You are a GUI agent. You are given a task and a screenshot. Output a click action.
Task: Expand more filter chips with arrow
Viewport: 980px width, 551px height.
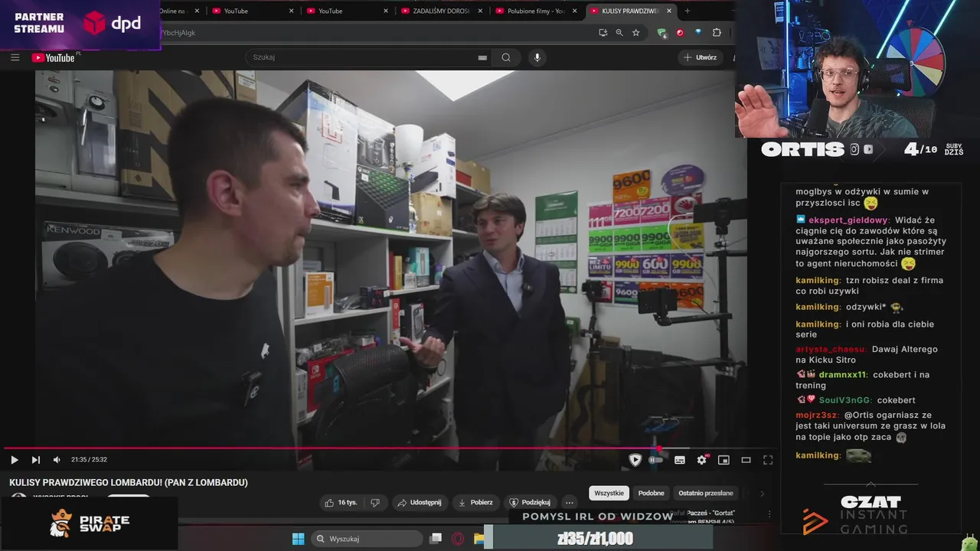pos(762,493)
